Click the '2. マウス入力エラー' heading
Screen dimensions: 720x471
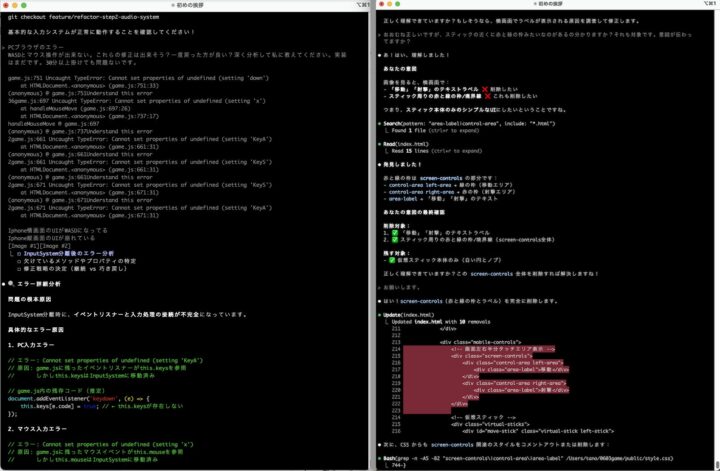(37, 429)
